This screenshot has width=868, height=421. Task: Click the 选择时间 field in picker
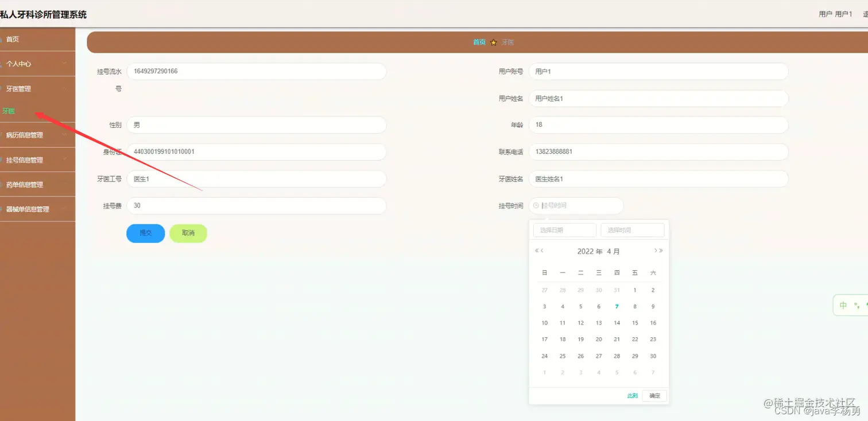633,230
